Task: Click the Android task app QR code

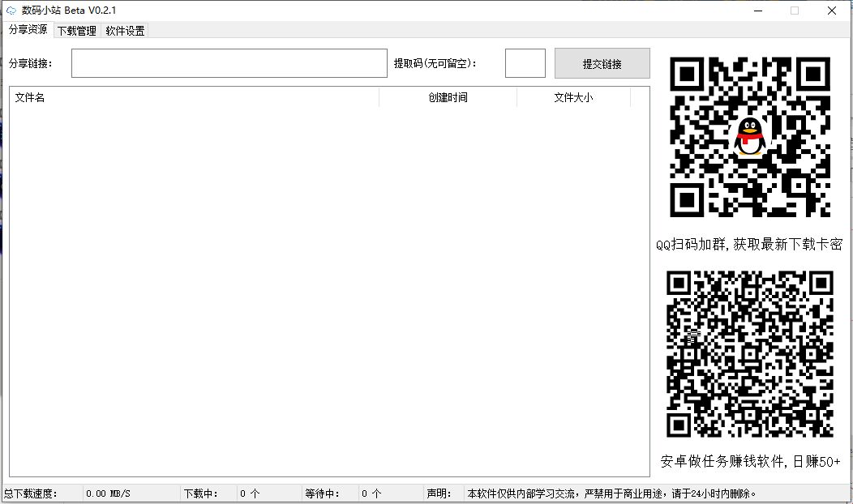Action: click(x=750, y=354)
